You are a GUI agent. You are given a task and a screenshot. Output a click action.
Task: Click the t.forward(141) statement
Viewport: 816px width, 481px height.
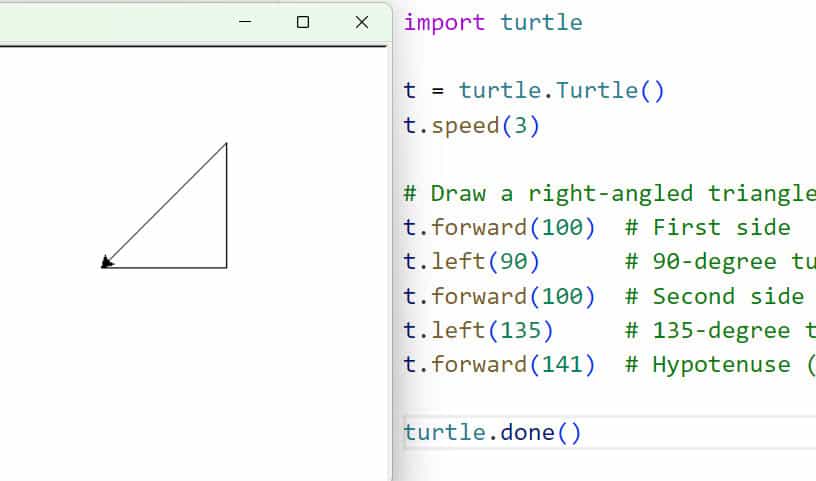click(499, 364)
